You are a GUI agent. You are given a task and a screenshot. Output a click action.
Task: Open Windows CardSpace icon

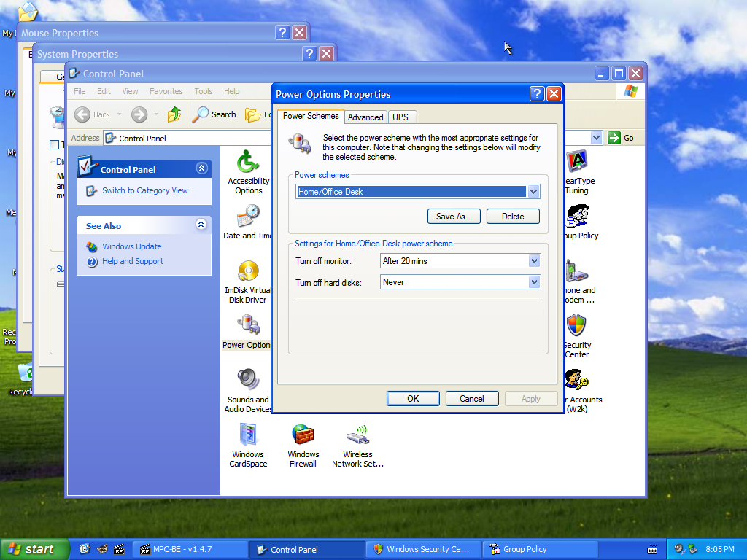248,435
